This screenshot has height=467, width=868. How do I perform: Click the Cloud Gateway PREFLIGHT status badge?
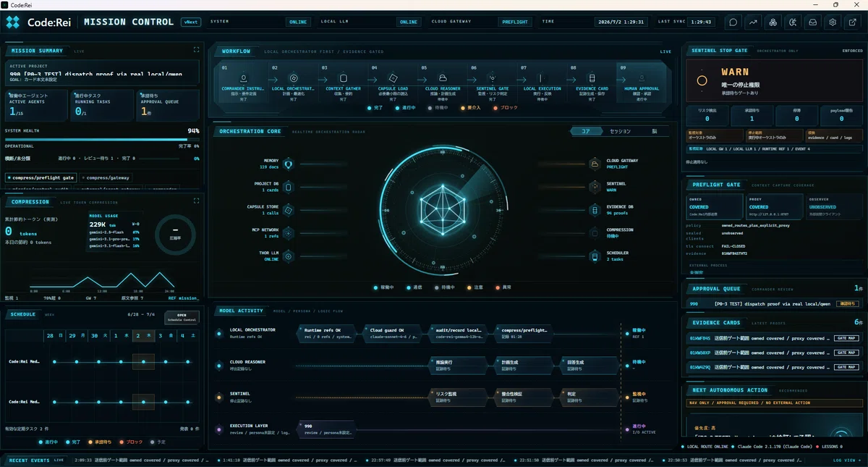pyautogui.click(x=516, y=22)
